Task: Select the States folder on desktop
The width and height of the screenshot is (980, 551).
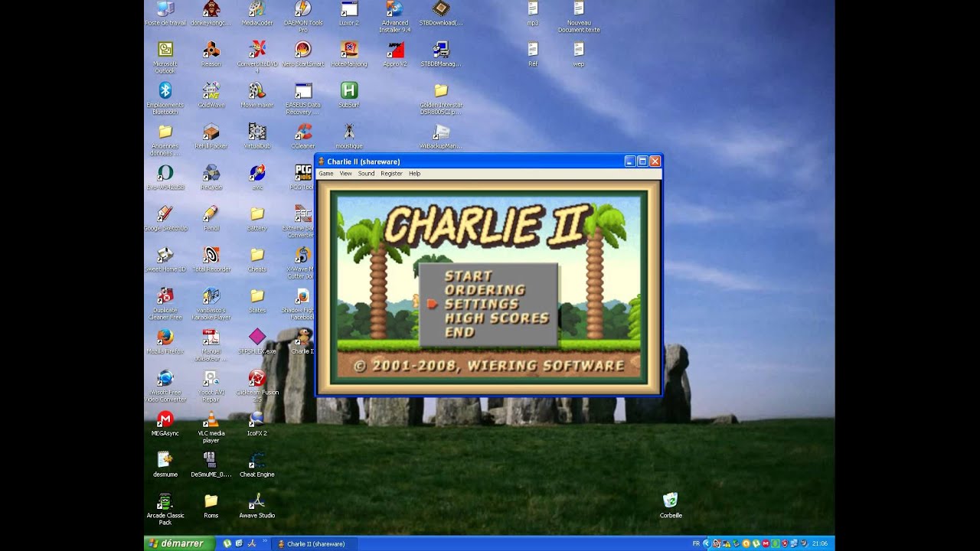Action: coord(257,301)
